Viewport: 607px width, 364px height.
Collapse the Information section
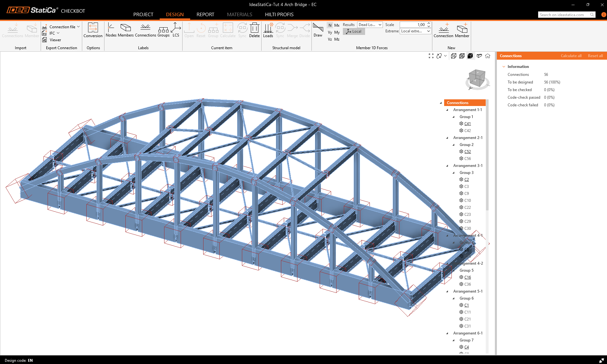(504, 67)
